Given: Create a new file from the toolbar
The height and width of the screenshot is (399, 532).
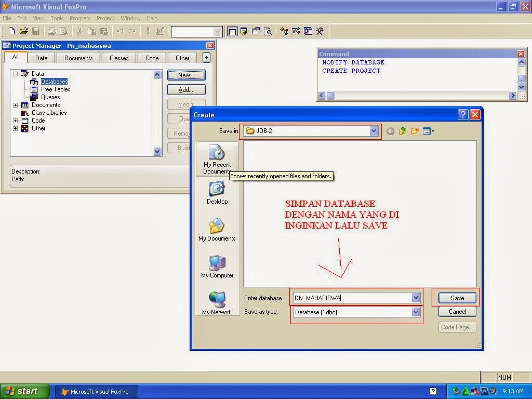Looking at the screenshot, I should click(x=11, y=31).
